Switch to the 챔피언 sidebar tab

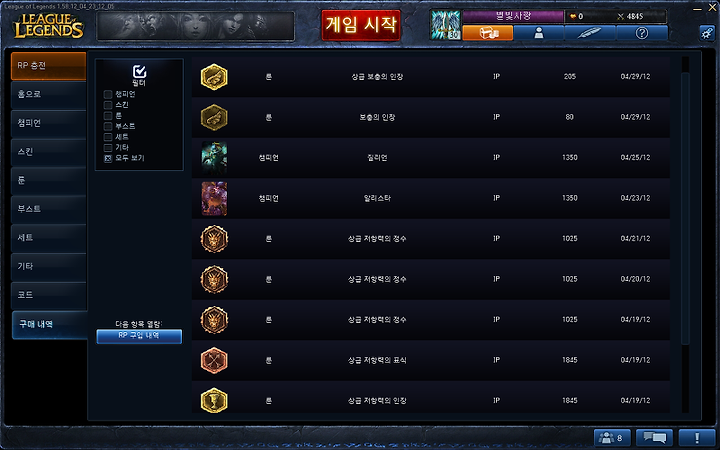(x=48, y=123)
